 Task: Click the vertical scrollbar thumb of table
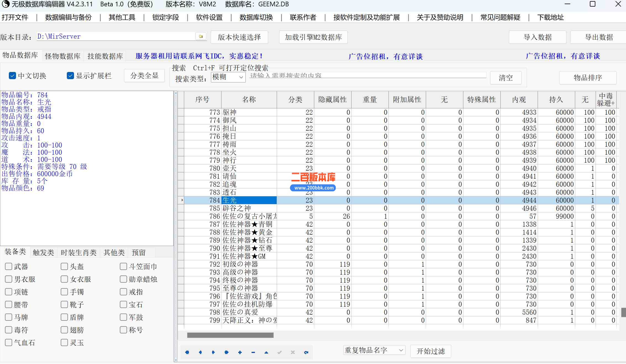click(x=623, y=312)
